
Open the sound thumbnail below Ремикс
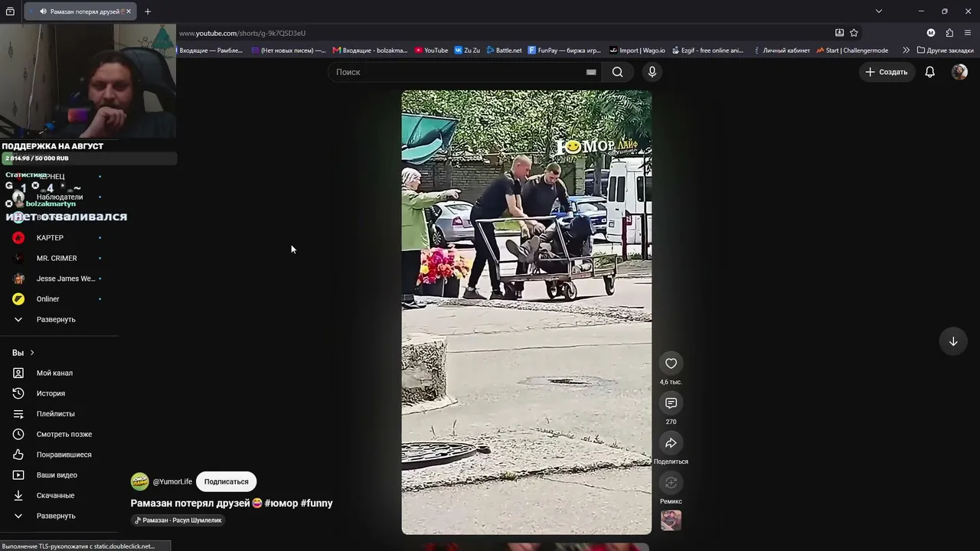(x=671, y=520)
